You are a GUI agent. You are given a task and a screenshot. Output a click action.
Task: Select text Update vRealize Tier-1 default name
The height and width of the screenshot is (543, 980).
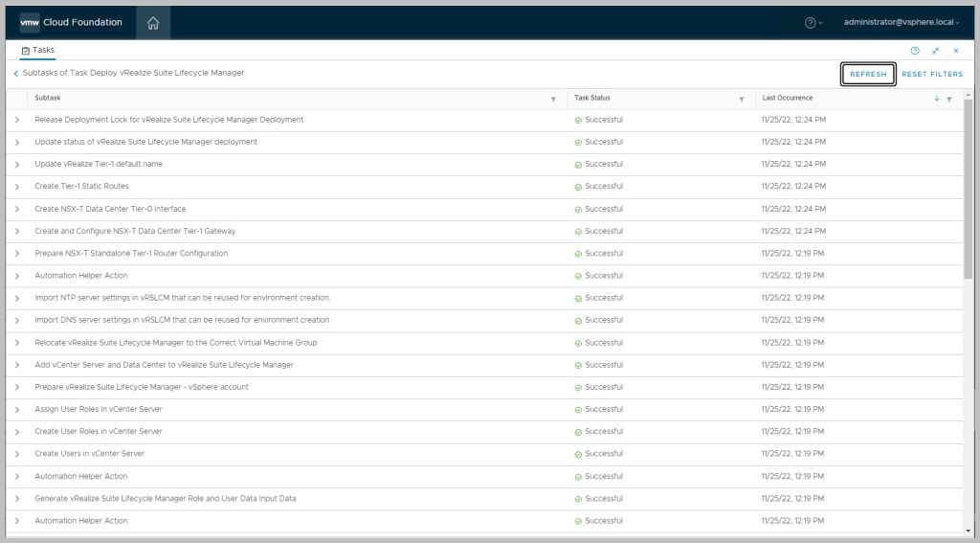[x=99, y=164]
